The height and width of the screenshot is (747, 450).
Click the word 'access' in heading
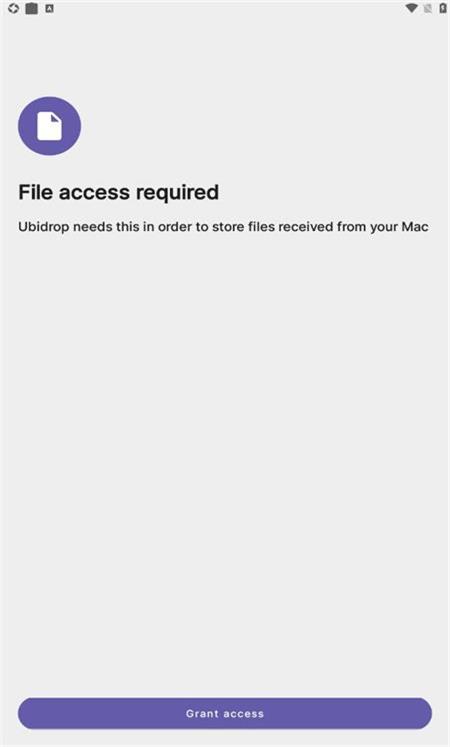coord(94,193)
